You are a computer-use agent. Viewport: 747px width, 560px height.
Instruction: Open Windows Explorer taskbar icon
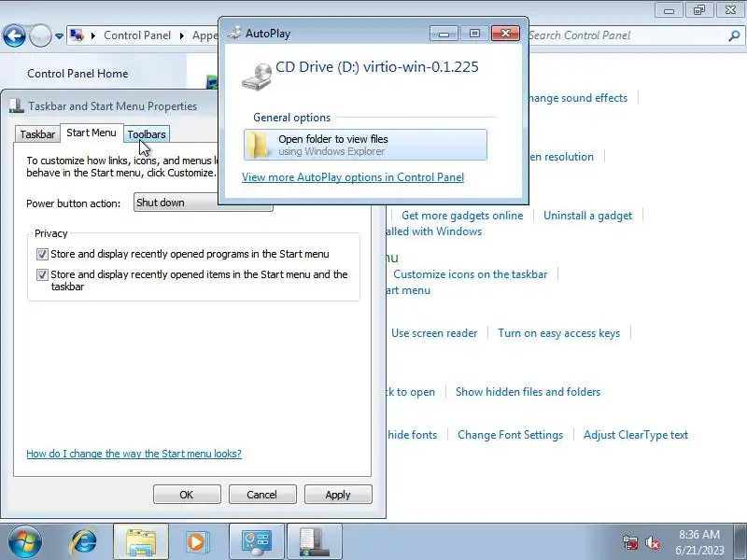[x=141, y=542]
